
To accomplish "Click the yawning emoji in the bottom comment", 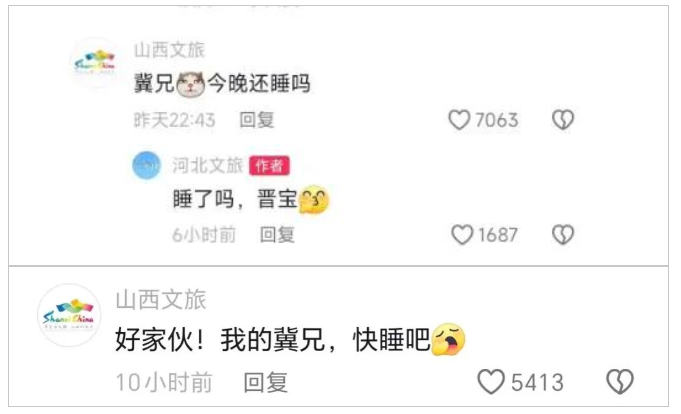I will pos(448,340).
